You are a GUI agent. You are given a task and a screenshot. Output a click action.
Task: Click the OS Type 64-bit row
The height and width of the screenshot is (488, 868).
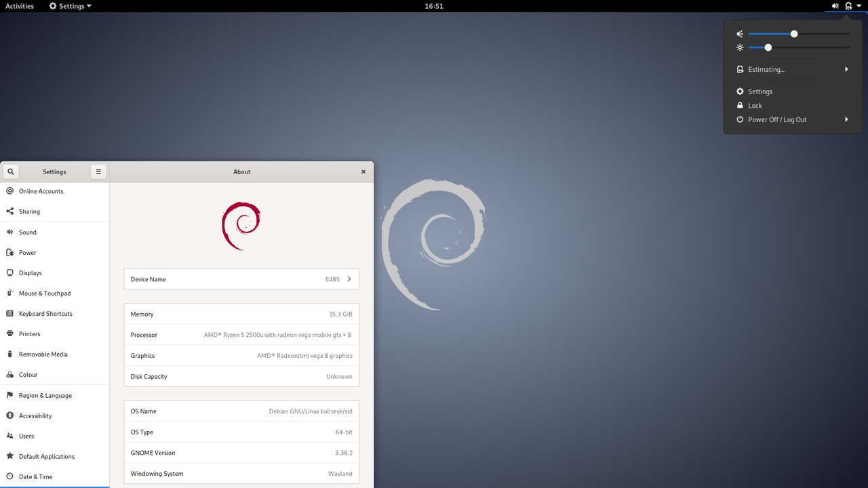[x=241, y=432]
